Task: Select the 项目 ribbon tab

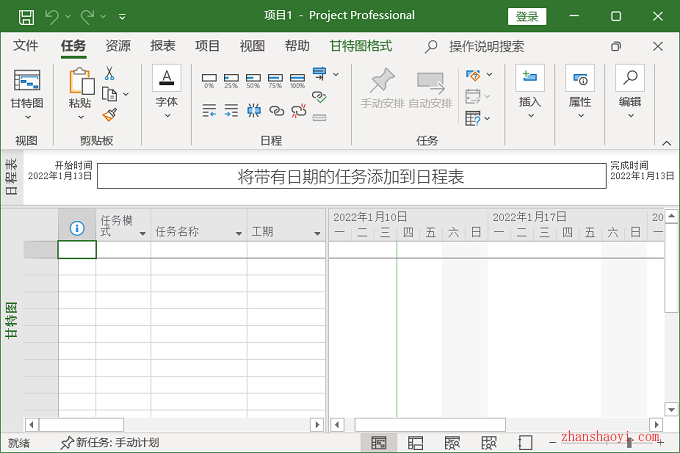Action: 207,46
